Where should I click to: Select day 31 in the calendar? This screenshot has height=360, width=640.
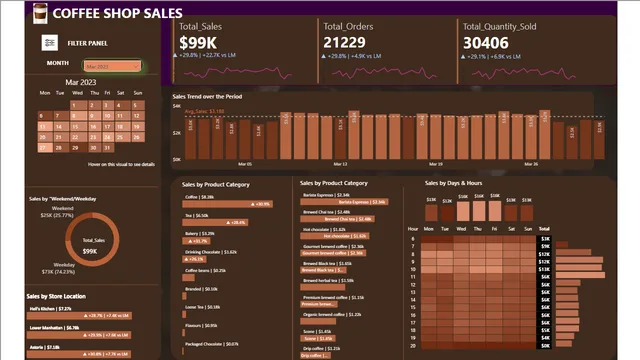108,148
